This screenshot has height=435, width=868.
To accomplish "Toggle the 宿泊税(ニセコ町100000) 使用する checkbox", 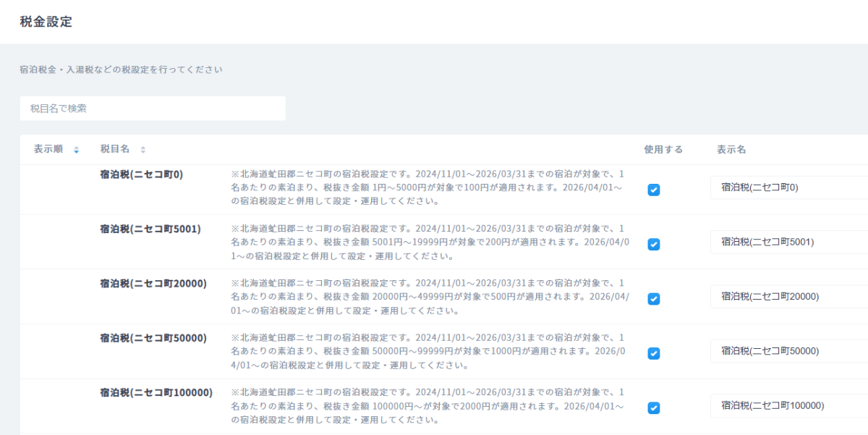I will tap(654, 407).
